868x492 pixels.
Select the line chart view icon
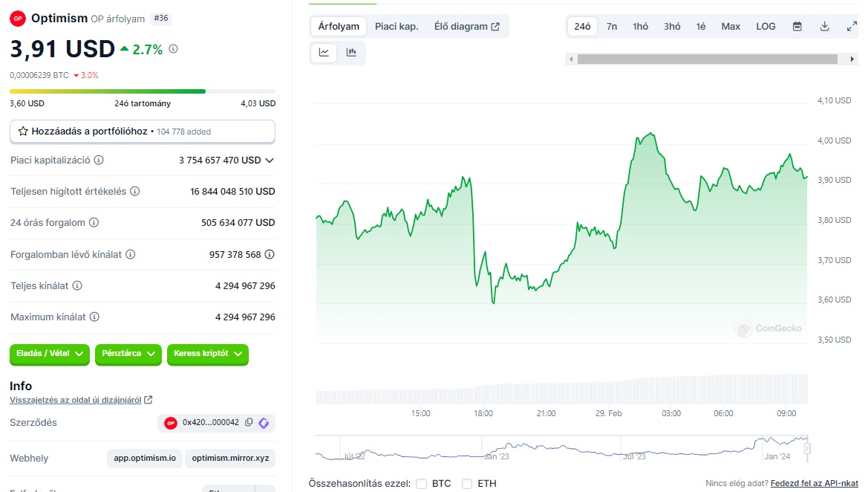324,52
